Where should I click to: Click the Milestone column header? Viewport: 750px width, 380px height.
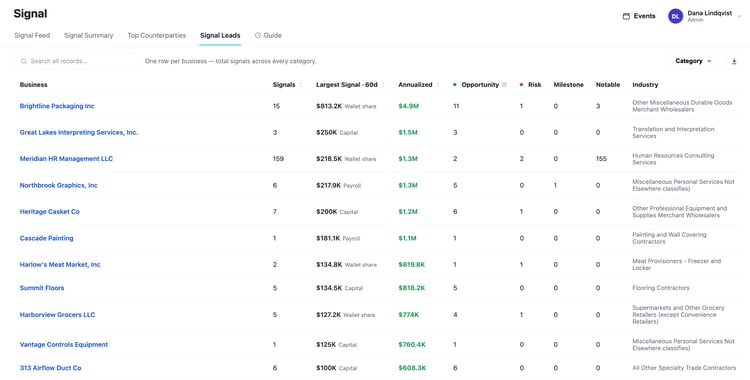pos(568,85)
